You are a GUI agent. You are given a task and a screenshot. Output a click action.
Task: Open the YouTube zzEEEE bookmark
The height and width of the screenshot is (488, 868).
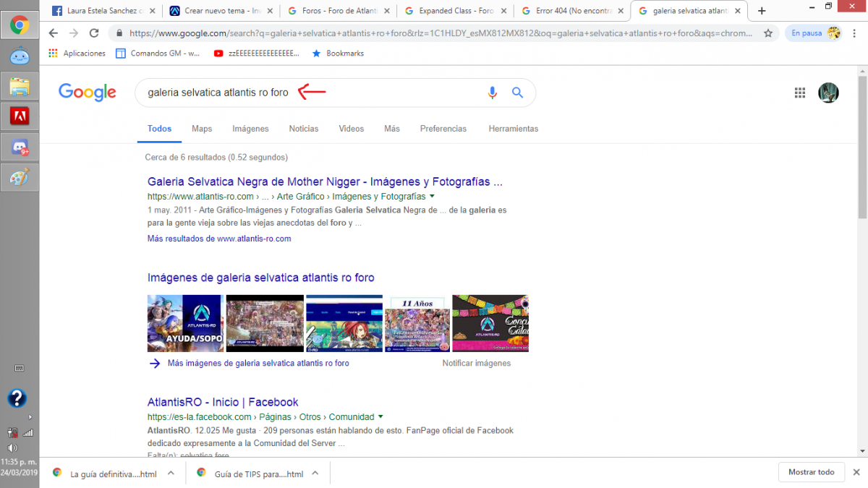point(257,53)
